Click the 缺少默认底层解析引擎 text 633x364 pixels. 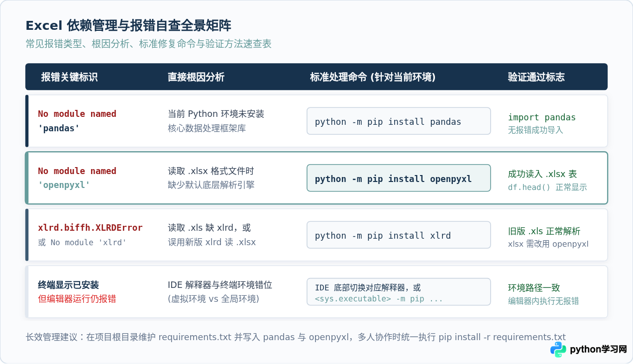pyautogui.click(x=211, y=185)
